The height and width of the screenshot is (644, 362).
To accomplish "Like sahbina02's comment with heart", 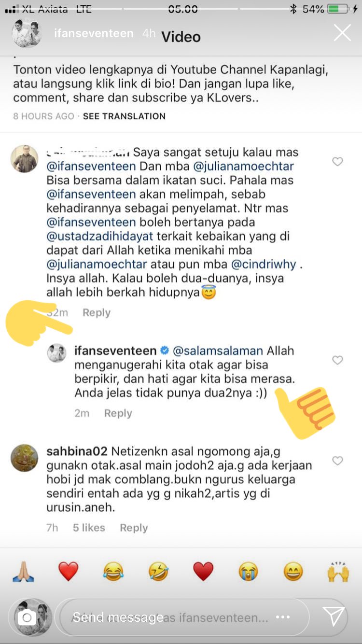I will 337,461.
